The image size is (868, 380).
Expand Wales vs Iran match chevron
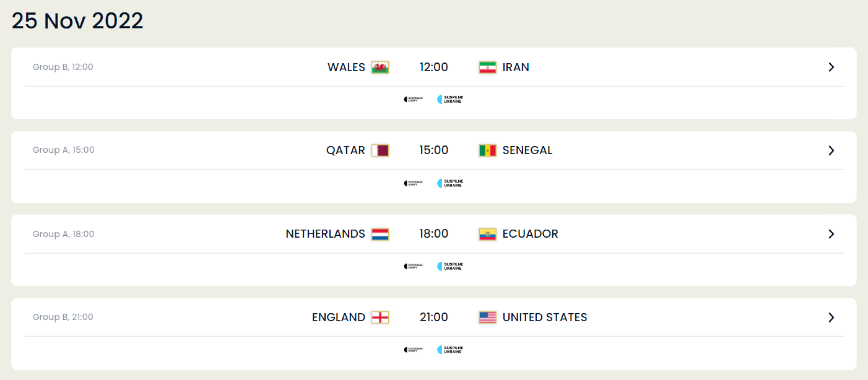click(x=831, y=67)
